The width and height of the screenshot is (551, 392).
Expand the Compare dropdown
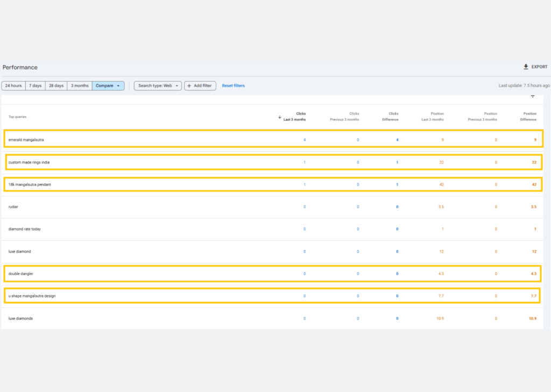click(x=108, y=86)
